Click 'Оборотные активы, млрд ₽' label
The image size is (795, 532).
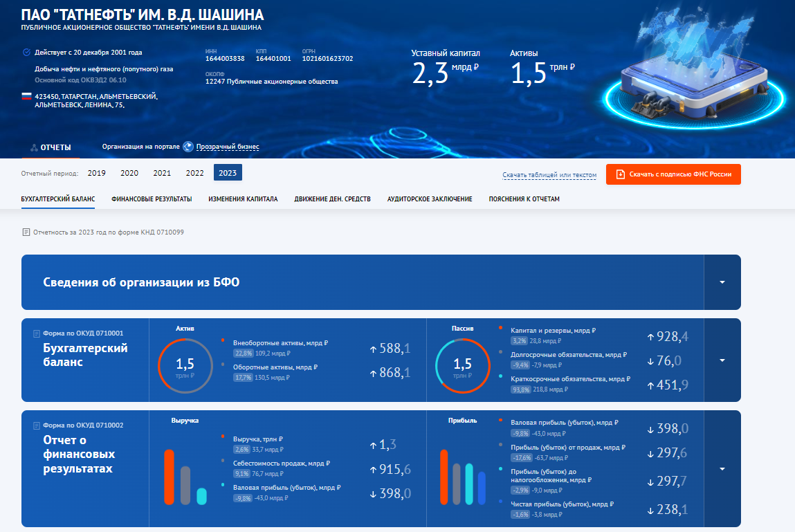[275, 367]
